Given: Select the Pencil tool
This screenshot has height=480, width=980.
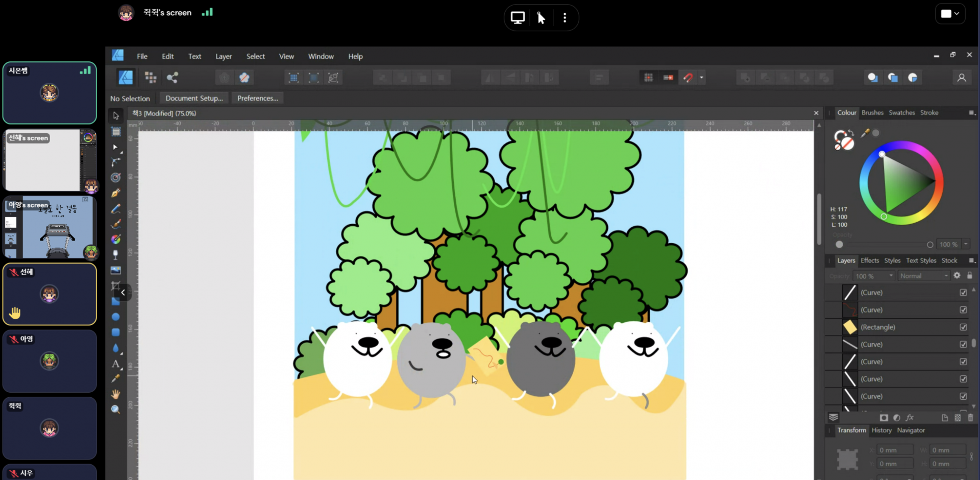Looking at the screenshot, I should coord(116,208).
